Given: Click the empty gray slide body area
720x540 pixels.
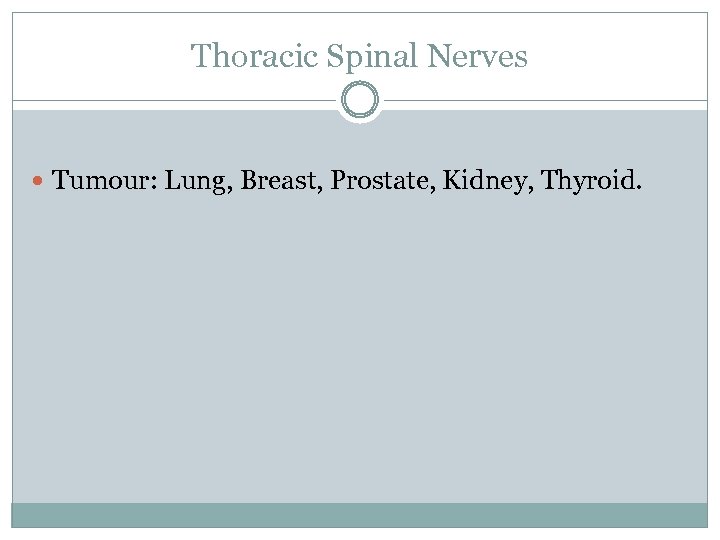Looking at the screenshot, I should pos(360,350).
